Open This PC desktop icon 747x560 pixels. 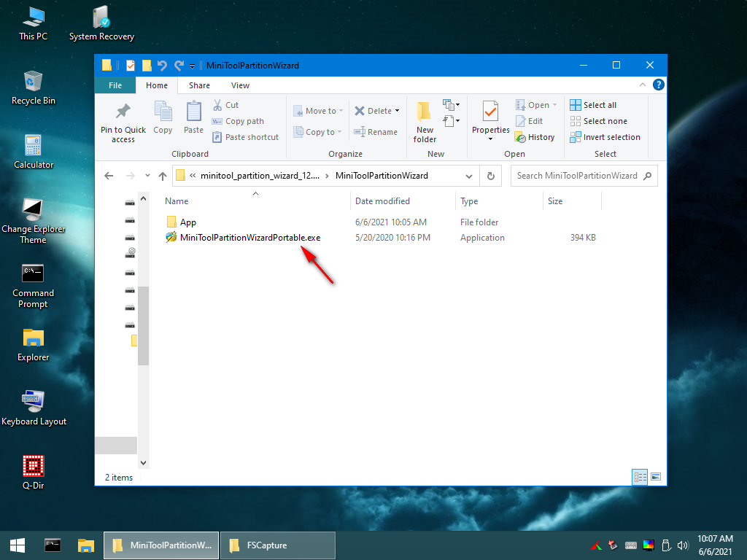[x=33, y=24]
